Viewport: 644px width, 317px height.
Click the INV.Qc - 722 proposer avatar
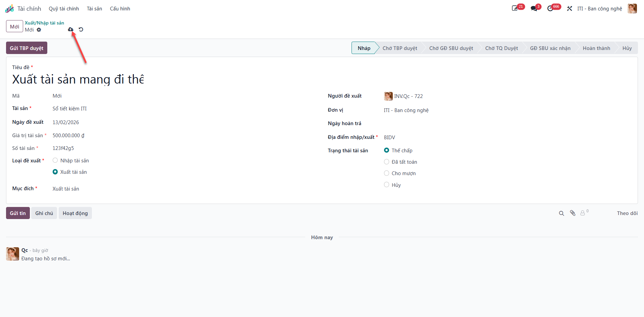click(x=388, y=96)
